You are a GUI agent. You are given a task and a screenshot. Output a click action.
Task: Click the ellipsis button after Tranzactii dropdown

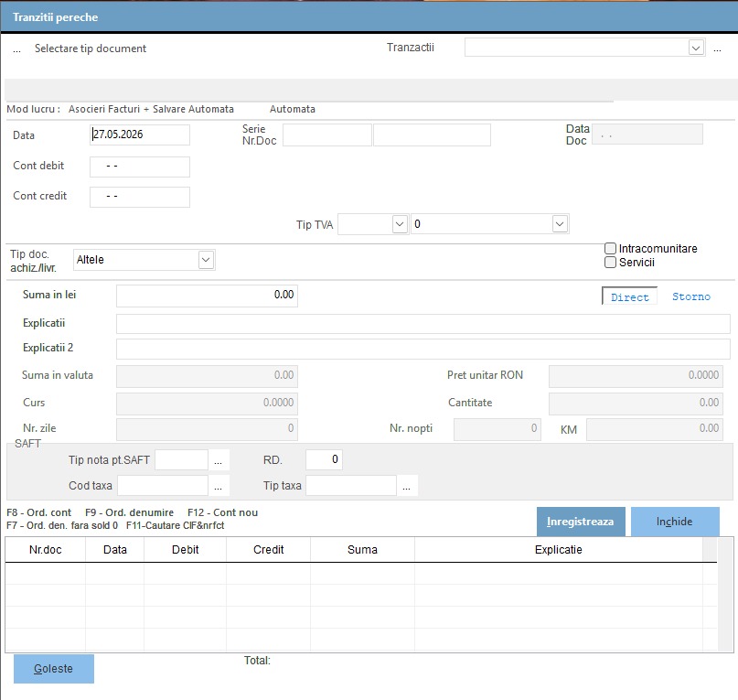point(717,49)
